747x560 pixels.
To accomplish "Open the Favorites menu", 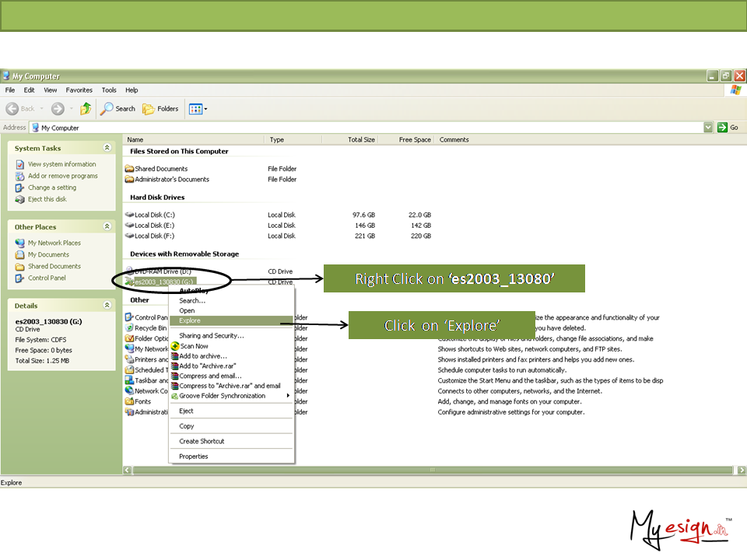I will (x=79, y=90).
